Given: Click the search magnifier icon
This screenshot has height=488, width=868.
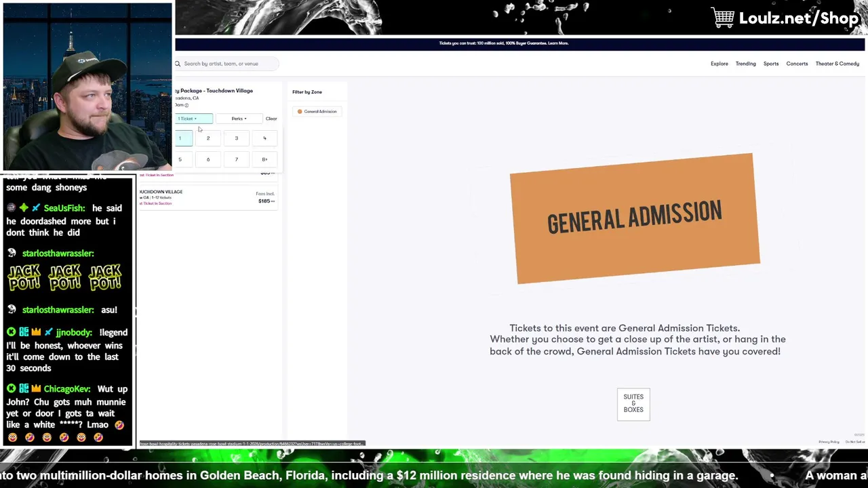Looking at the screenshot, I should click(x=178, y=64).
